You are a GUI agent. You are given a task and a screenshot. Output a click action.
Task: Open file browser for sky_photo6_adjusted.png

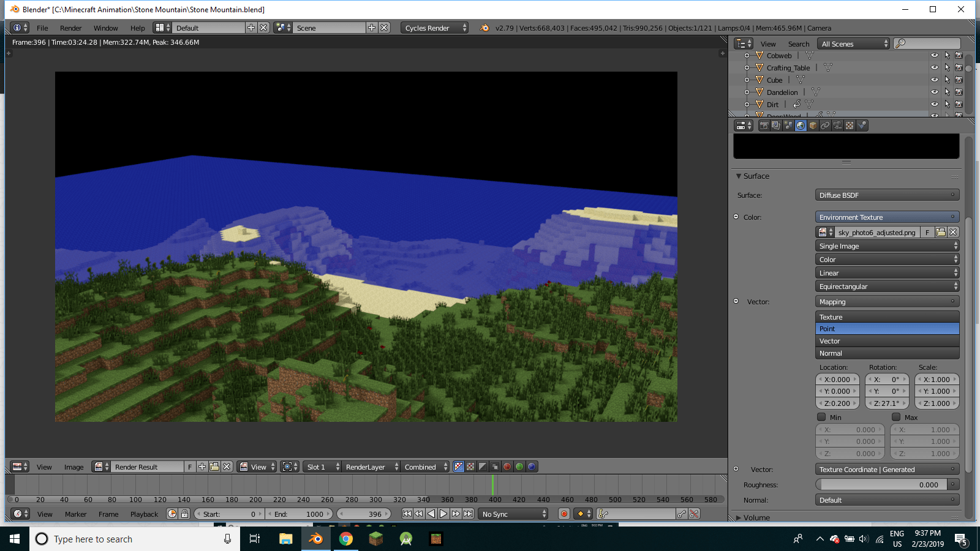[941, 232]
